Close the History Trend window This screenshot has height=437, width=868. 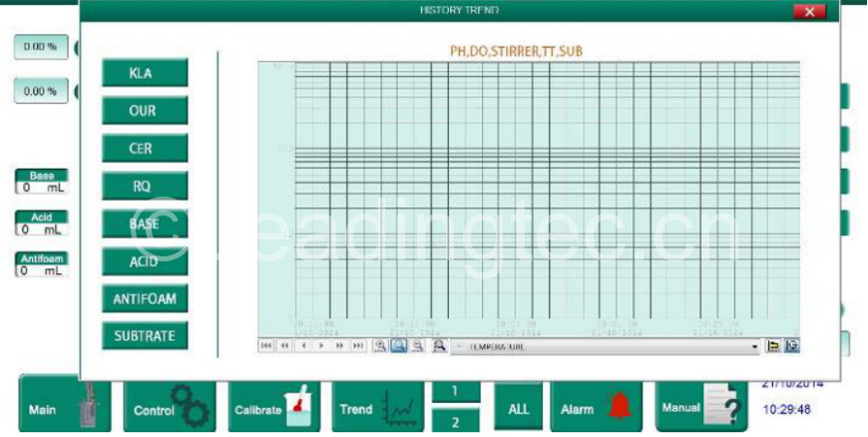point(809,11)
